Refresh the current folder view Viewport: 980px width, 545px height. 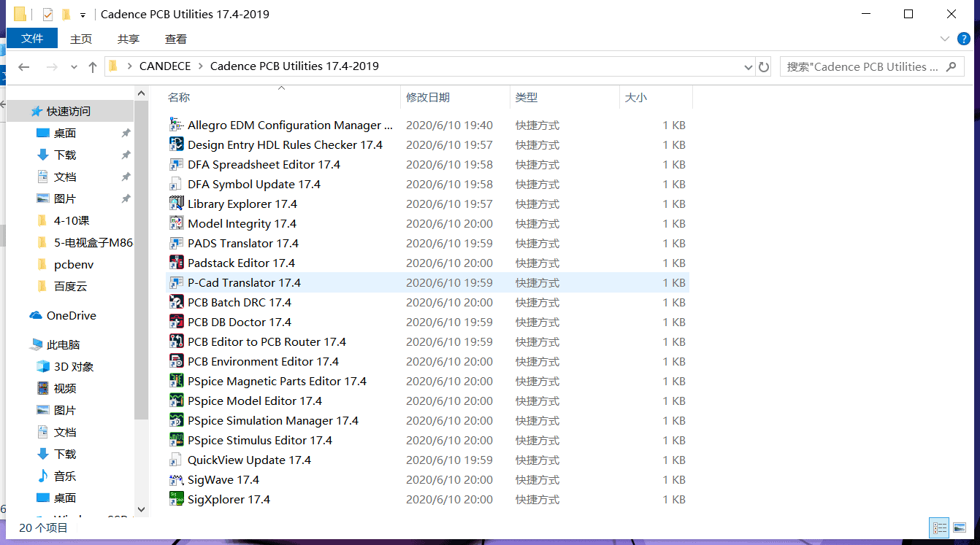(x=764, y=66)
